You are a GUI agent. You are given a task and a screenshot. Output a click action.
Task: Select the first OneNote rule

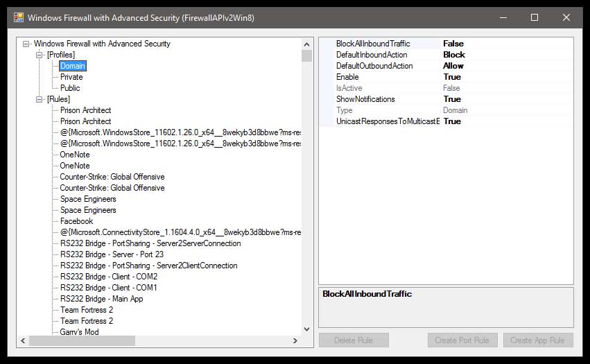75,155
